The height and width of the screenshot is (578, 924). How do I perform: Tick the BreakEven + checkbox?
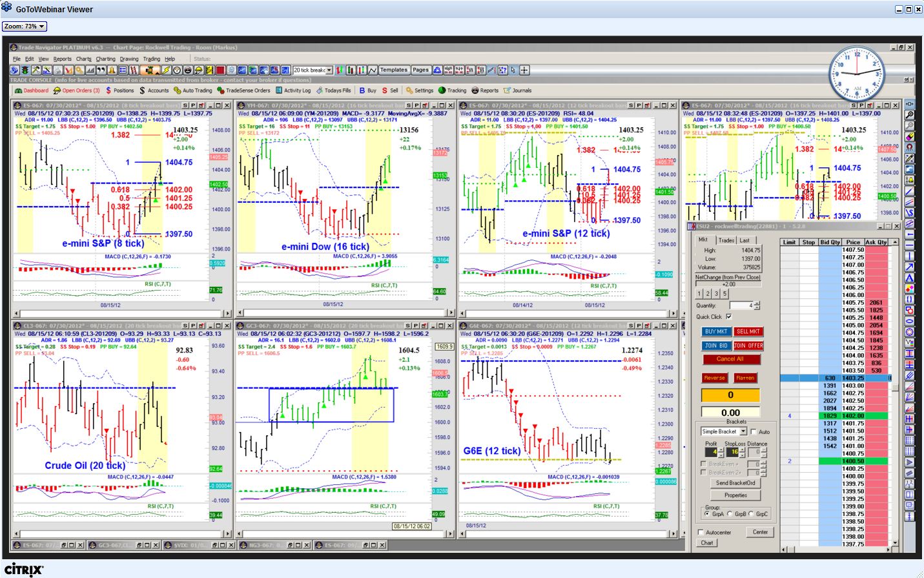pyautogui.click(x=703, y=464)
